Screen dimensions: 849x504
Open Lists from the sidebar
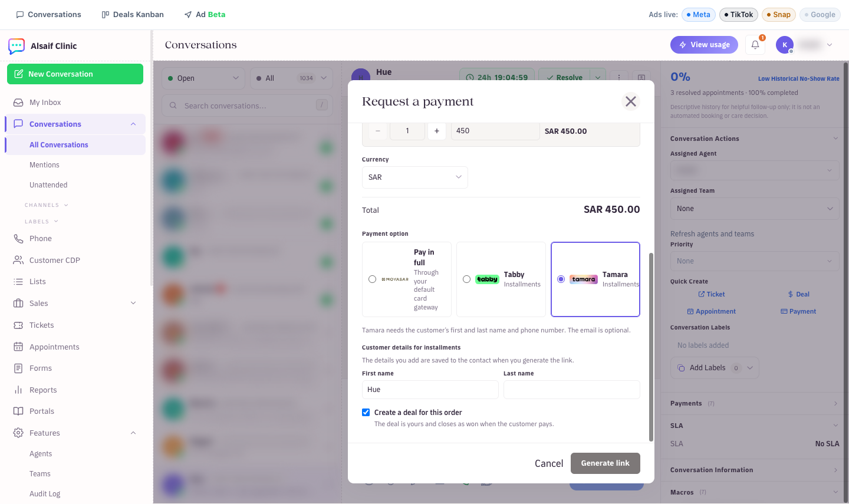[75, 282]
